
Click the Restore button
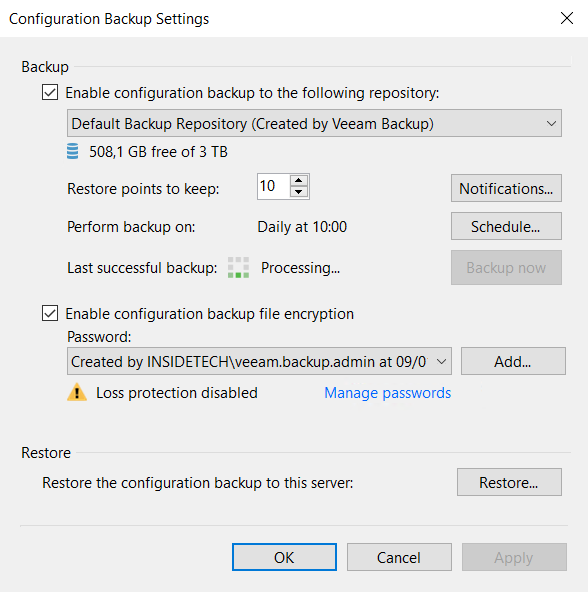509,482
